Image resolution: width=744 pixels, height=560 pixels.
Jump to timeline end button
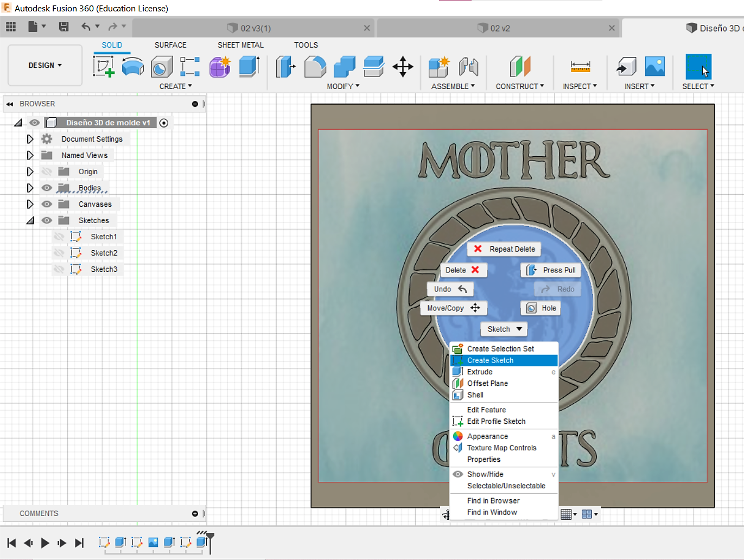(x=79, y=543)
